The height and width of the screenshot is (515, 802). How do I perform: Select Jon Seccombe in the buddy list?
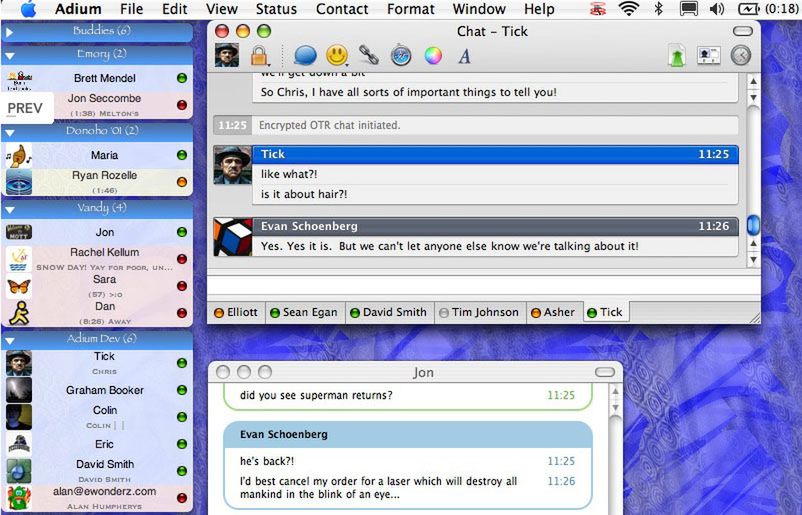97,105
